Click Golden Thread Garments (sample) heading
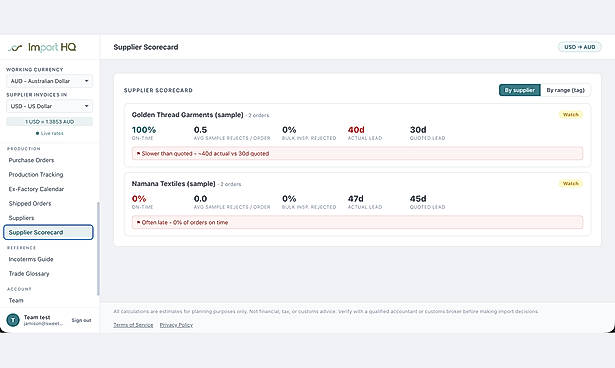 point(187,115)
